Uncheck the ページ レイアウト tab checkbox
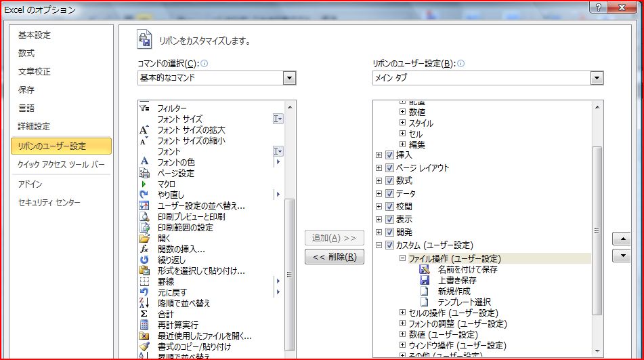This screenshot has width=644, height=360. click(x=389, y=167)
